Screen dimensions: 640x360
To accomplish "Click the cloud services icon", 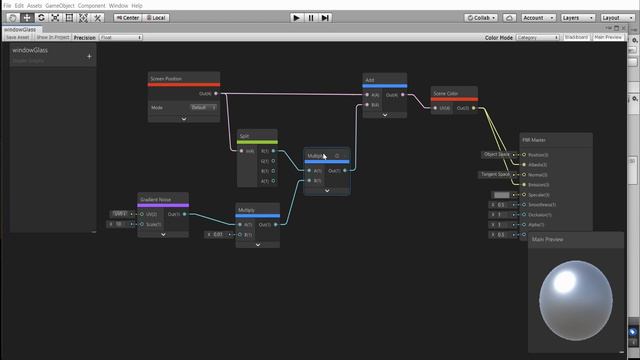I will pos(509,18).
